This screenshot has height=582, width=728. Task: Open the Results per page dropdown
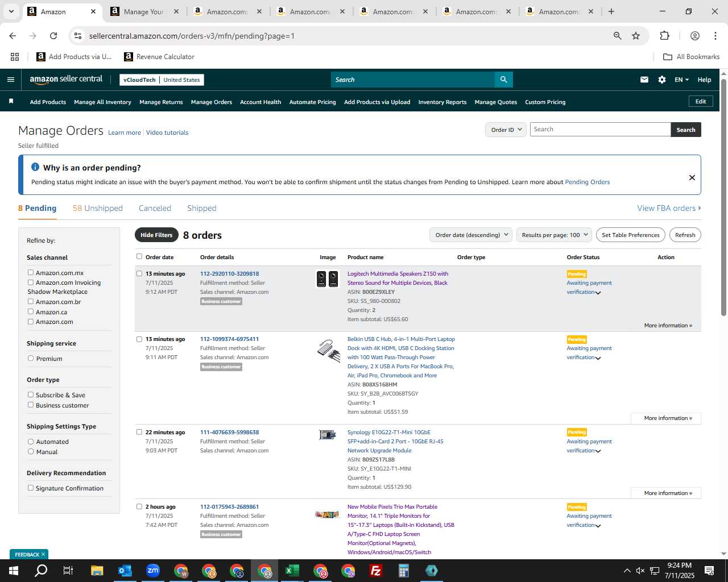point(555,235)
